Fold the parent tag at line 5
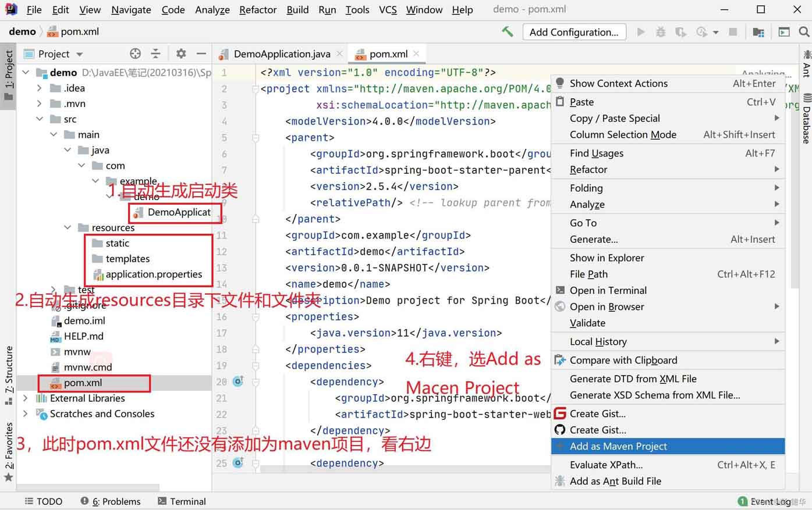This screenshot has width=812, height=510. coord(255,138)
